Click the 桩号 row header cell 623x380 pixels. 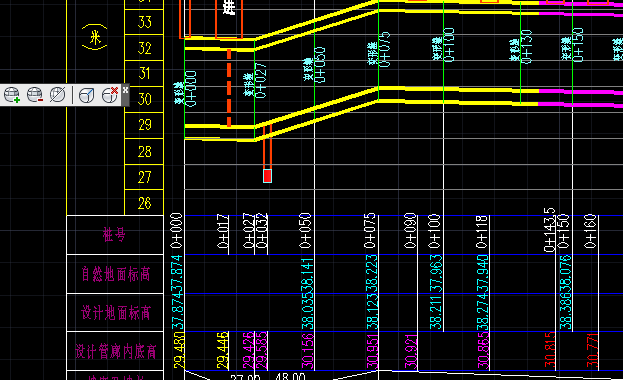115,235
